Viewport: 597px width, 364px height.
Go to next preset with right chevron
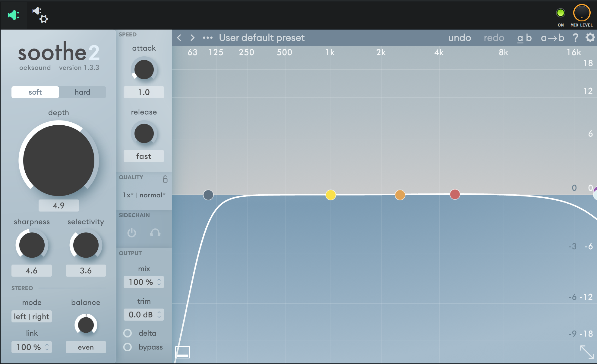[192, 38]
